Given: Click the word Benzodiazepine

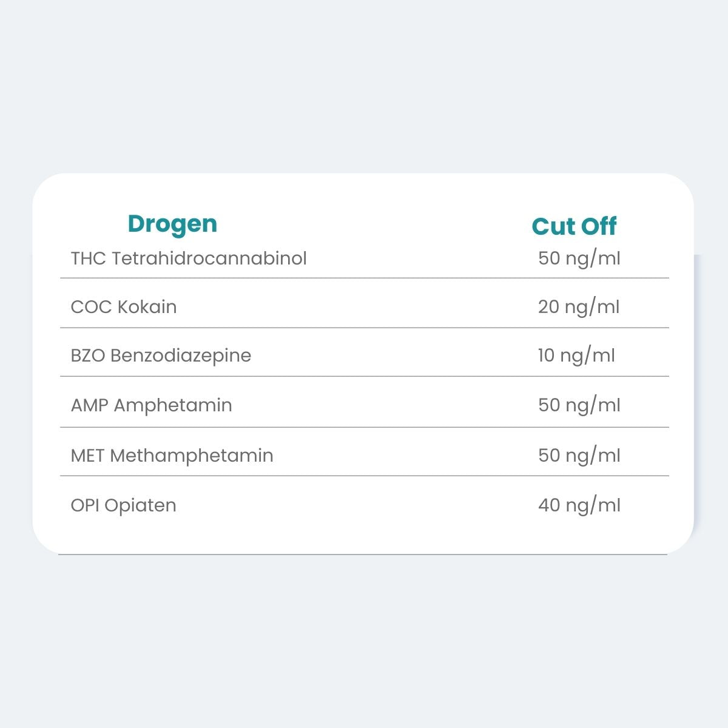Looking at the screenshot, I should pos(181,356).
